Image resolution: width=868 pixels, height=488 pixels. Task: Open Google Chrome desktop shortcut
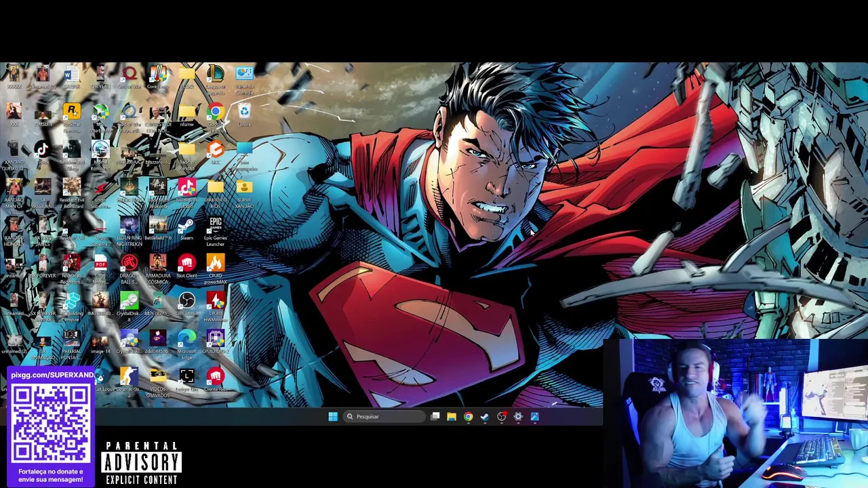coord(216,117)
